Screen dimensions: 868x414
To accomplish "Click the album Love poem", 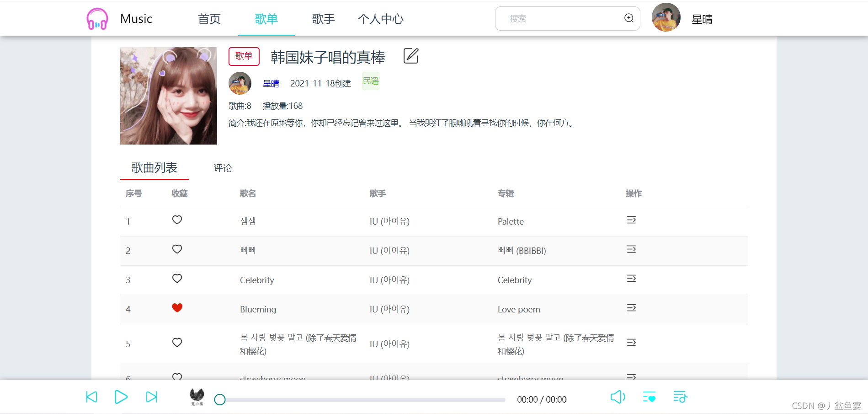I will [x=519, y=309].
